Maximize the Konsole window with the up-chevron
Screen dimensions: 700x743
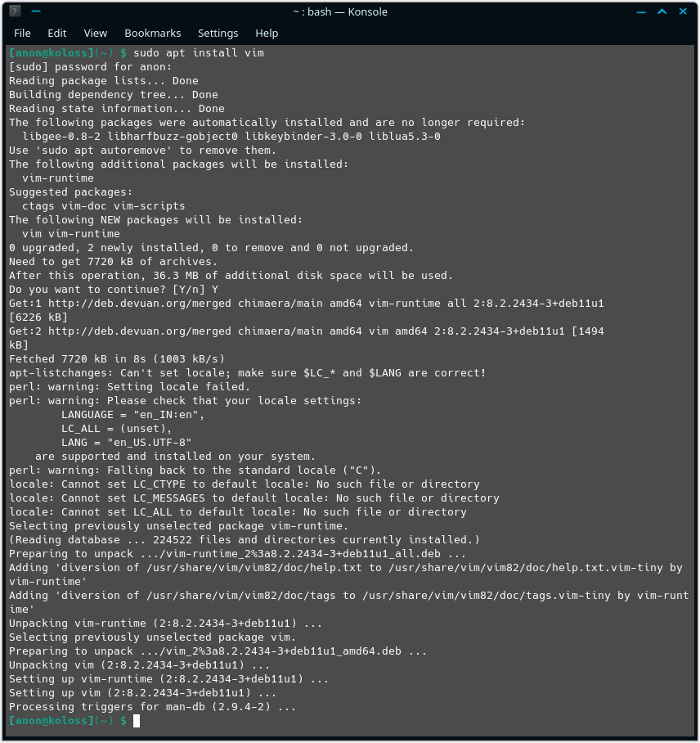coord(662,11)
